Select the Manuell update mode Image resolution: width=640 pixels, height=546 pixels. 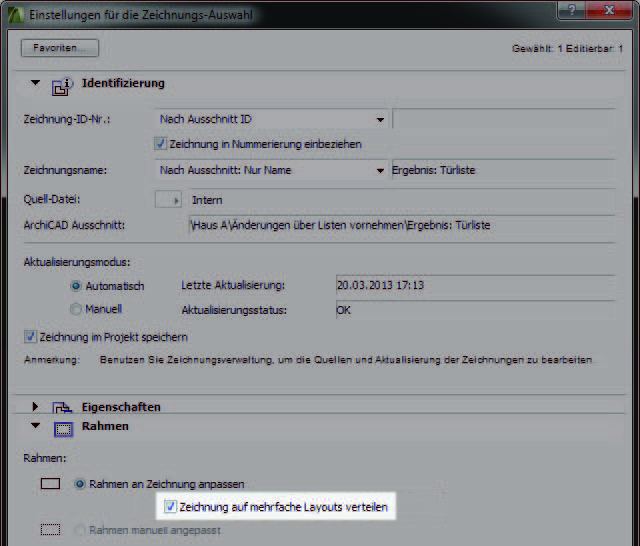click(x=76, y=309)
